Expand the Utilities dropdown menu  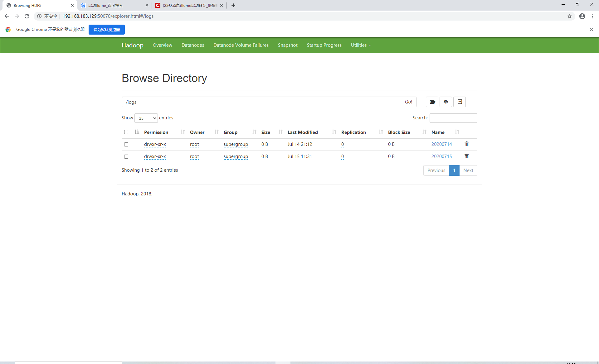(x=360, y=45)
